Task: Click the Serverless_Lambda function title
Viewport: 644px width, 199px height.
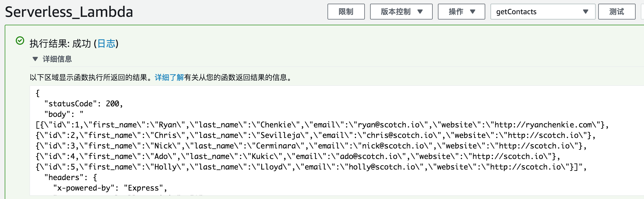Action: pos(69,12)
